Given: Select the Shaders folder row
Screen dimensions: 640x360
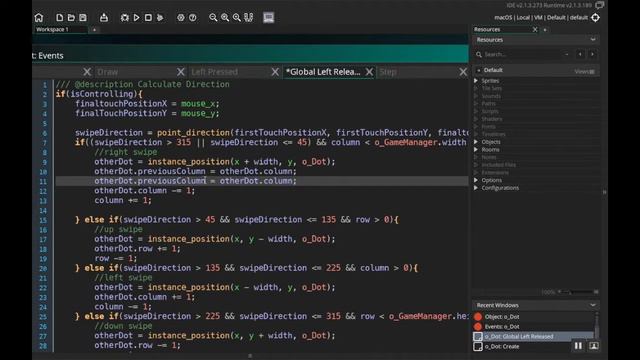Looking at the screenshot, I should pos(535,119).
